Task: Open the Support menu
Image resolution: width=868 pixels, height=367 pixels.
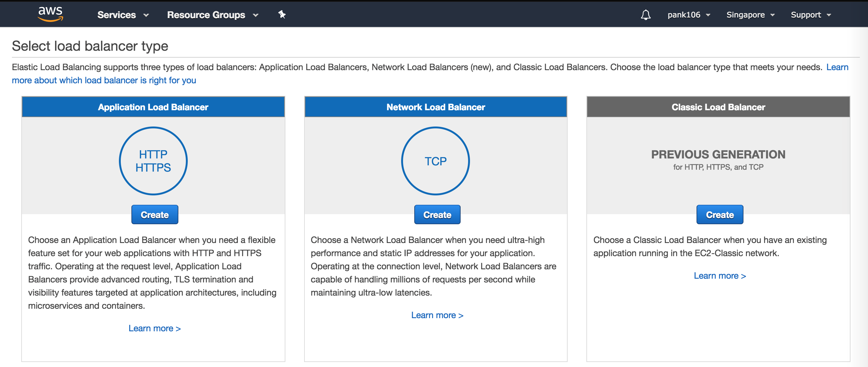Action: 810,15
